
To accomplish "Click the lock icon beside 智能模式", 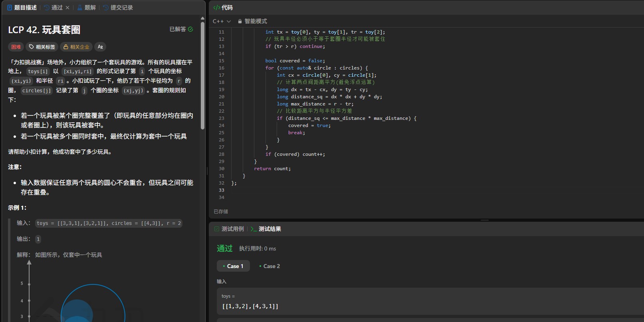I will pos(240,21).
